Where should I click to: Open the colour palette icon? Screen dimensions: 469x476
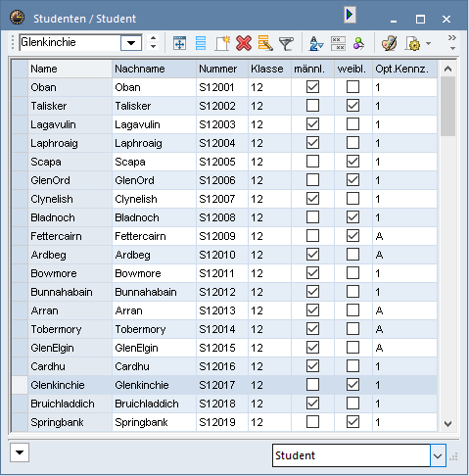[x=389, y=43]
